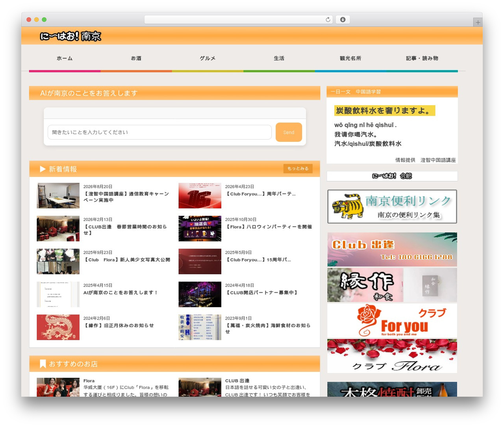Click the 一日一文 中国語学習 header
The width and height of the screenshot is (504, 427).
[356, 92]
